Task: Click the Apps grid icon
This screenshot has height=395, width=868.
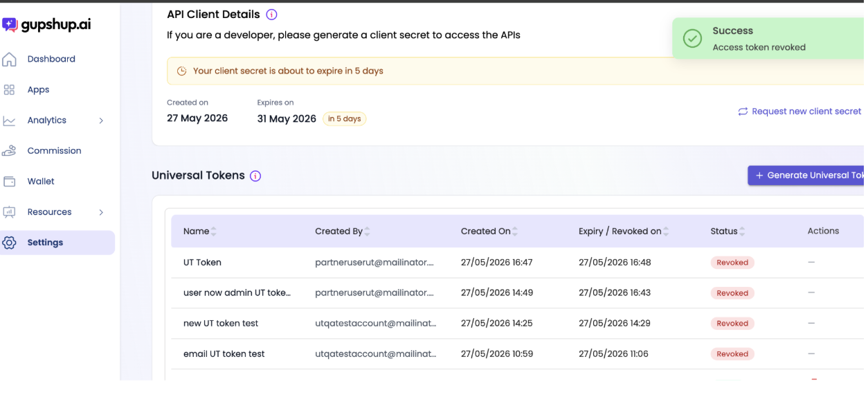Action: click(x=9, y=89)
